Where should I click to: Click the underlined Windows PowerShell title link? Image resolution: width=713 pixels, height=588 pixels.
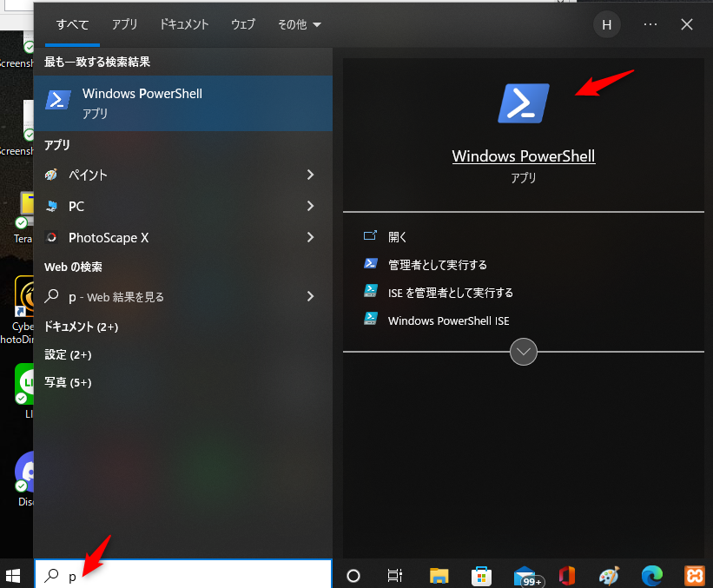tap(524, 156)
